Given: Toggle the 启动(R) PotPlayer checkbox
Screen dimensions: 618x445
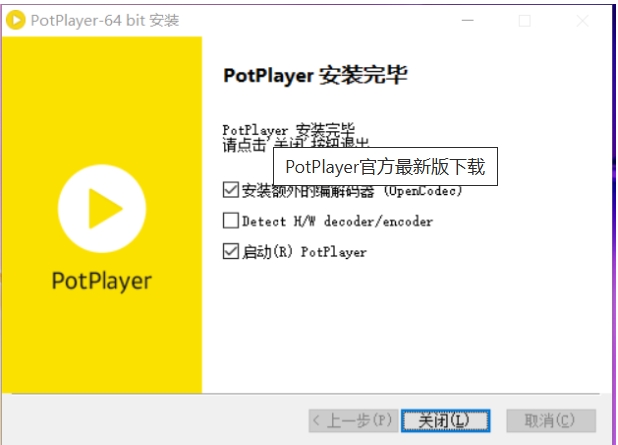Looking at the screenshot, I should tap(231, 251).
